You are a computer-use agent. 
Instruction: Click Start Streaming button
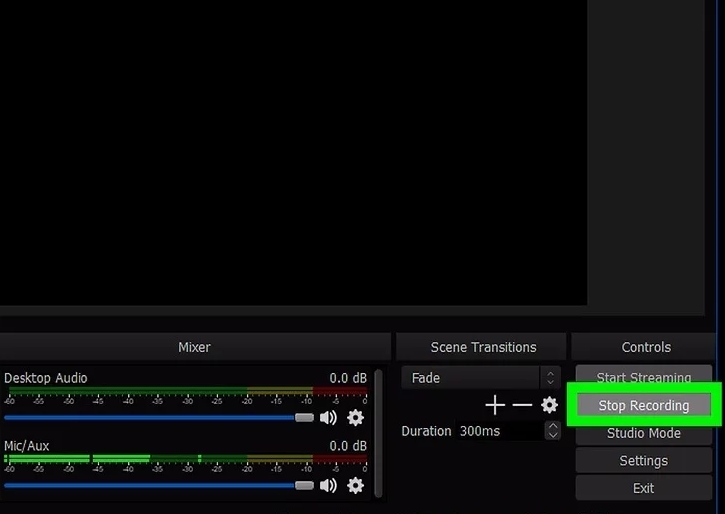pyautogui.click(x=644, y=375)
